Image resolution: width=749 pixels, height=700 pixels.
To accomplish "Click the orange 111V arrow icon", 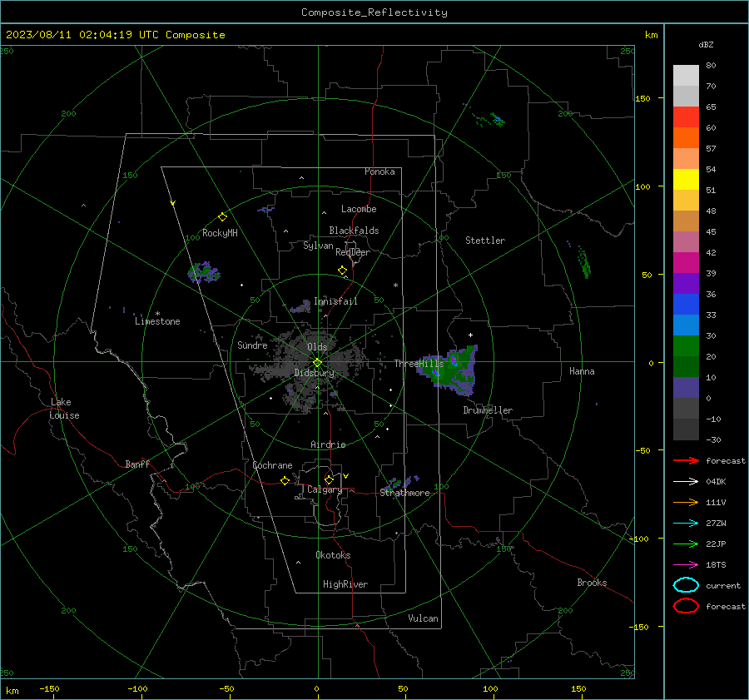I will click(x=686, y=502).
